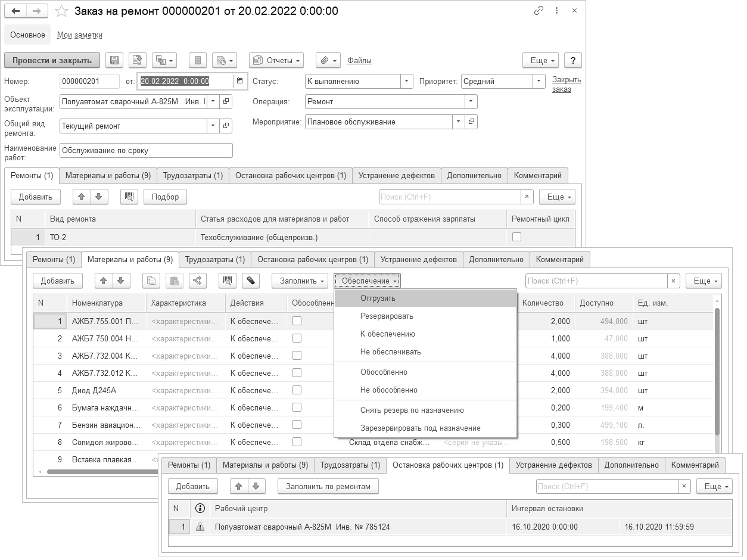Switch to Трудозатраты (1) tab in top panel
Screen dimensions: 747x560
[193, 175]
